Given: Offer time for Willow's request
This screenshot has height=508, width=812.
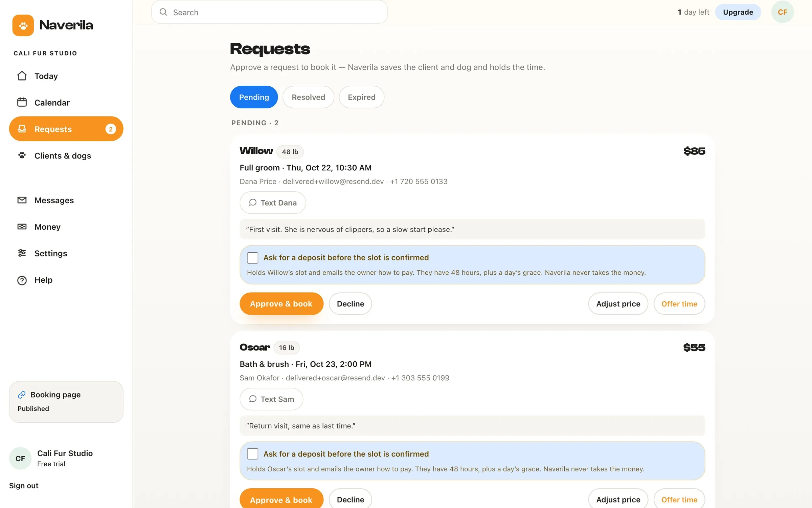Looking at the screenshot, I should click(x=679, y=304).
